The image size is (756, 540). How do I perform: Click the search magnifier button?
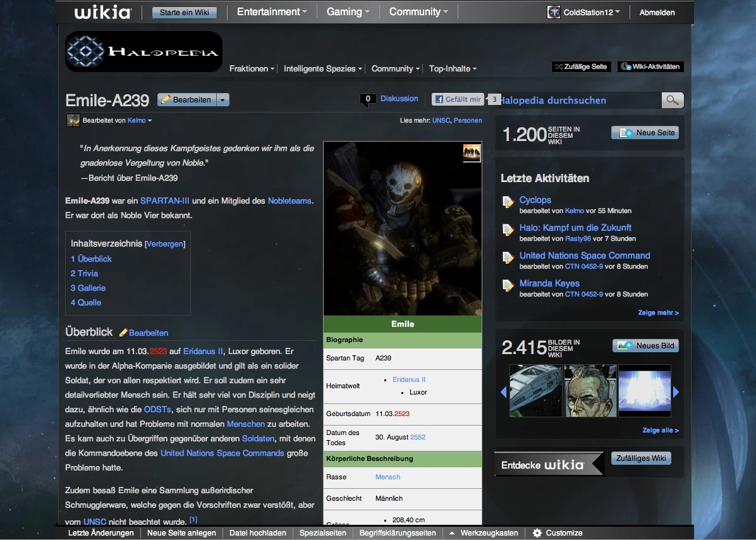point(673,101)
